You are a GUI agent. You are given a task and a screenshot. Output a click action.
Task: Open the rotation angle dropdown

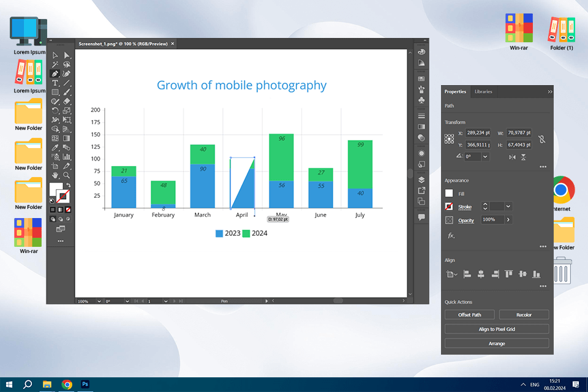[485, 157]
